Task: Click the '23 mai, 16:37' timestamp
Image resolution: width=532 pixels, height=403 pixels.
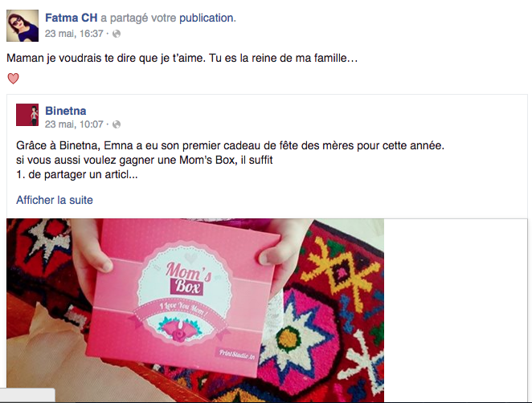Action: (x=74, y=34)
